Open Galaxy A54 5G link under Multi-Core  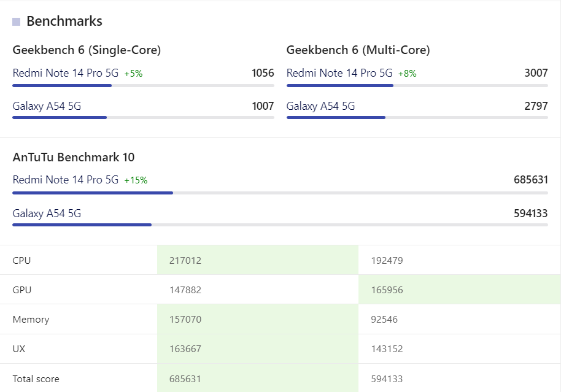coord(320,106)
